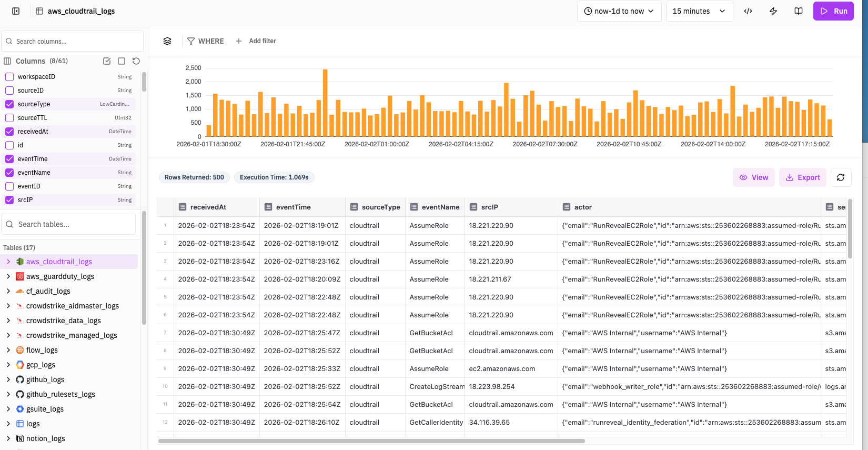Click the Export button
Image resolution: width=868 pixels, height=450 pixels.
[803, 177]
